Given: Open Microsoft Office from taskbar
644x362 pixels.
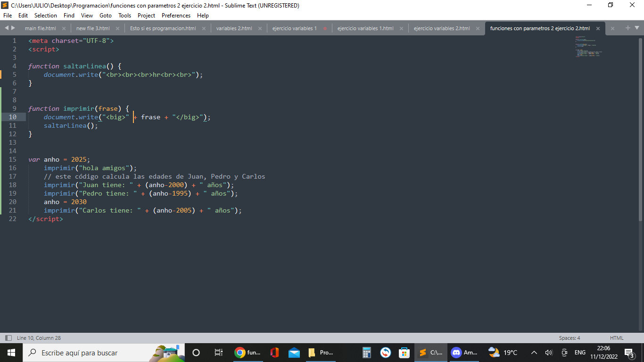Looking at the screenshot, I should coord(274,353).
